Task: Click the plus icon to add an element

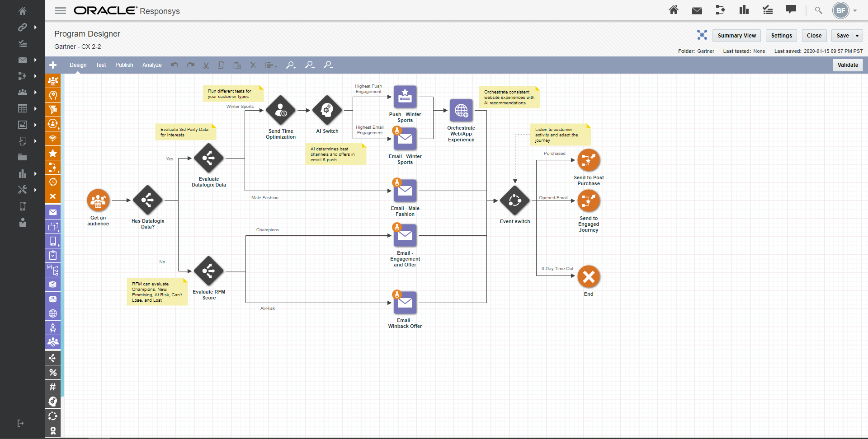Action: click(x=53, y=65)
